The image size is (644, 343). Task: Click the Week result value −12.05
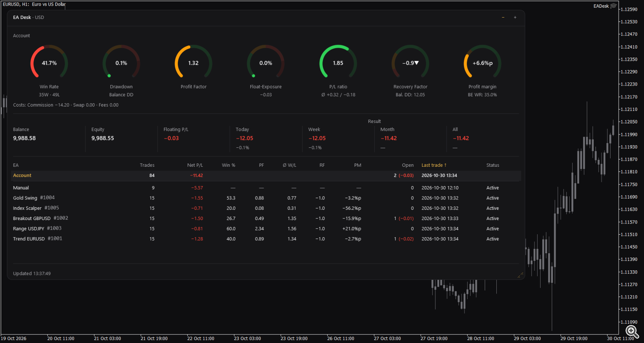click(x=317, y=138)
